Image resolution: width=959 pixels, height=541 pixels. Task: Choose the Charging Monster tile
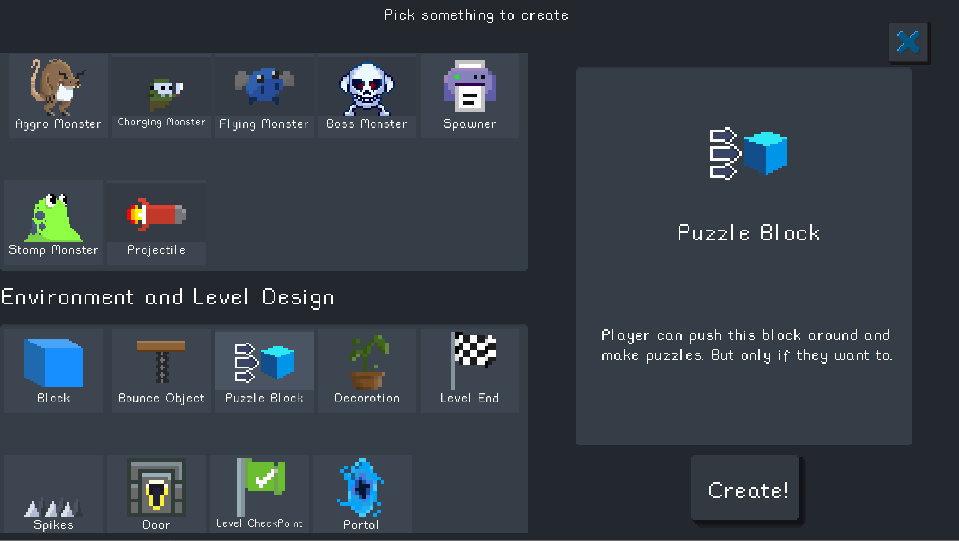(161, 95)
